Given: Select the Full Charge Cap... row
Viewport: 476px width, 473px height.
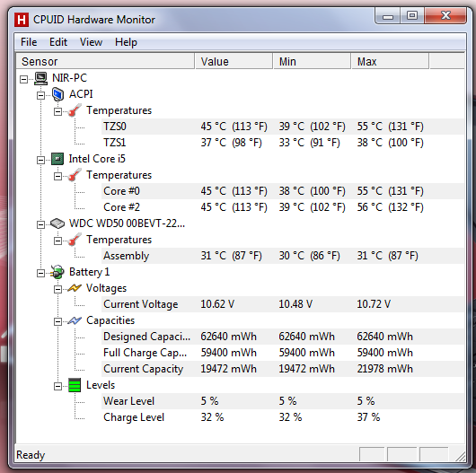Looking at the screenshot, I should coord(283,353).
